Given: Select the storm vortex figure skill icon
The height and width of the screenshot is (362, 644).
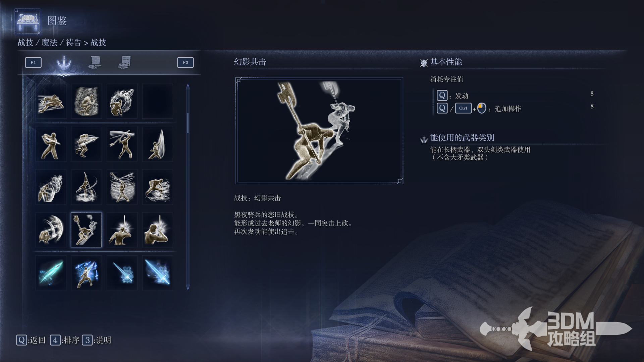Looking at the screenshot, I should pyautogui.click(x=122, y=187).
